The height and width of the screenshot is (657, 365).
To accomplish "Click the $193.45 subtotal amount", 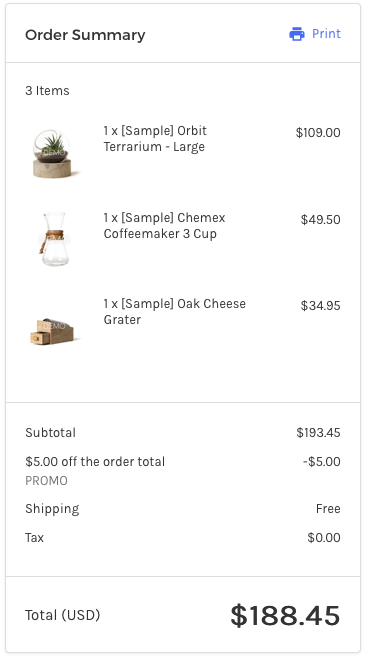I will [x=318, y=432].
